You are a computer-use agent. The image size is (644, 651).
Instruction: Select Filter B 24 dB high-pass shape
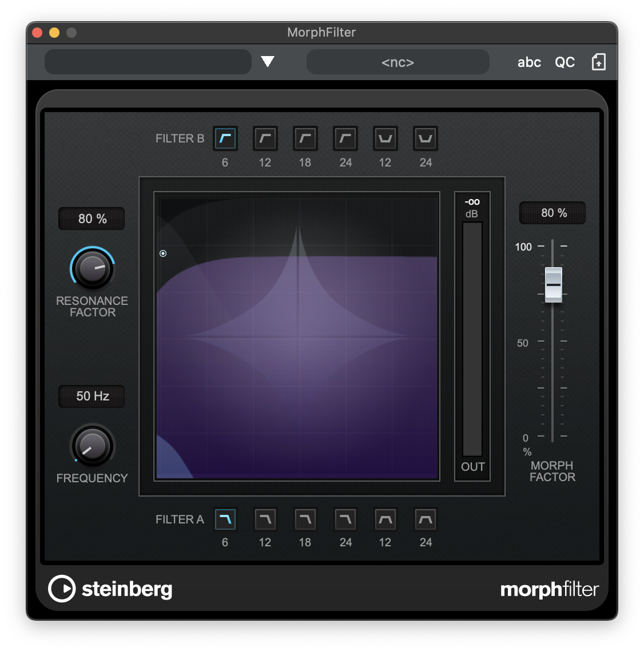click(345, 138)
